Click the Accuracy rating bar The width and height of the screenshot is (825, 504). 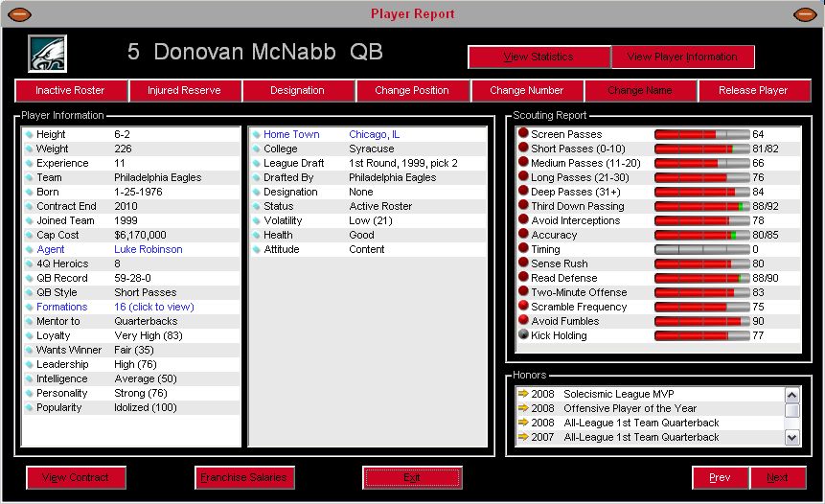[701, 235]
